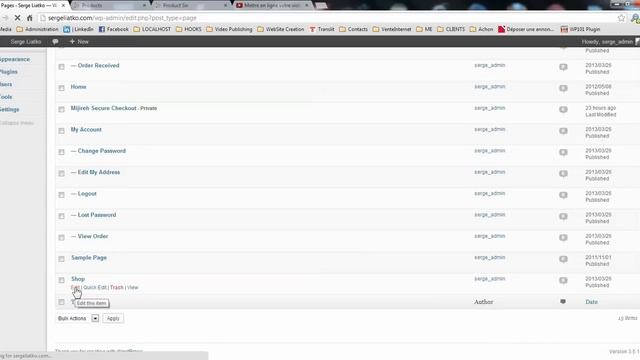Open the Bulk Actions dropdown
This screenshot has width=640, height=360.
tap(78, 318)
